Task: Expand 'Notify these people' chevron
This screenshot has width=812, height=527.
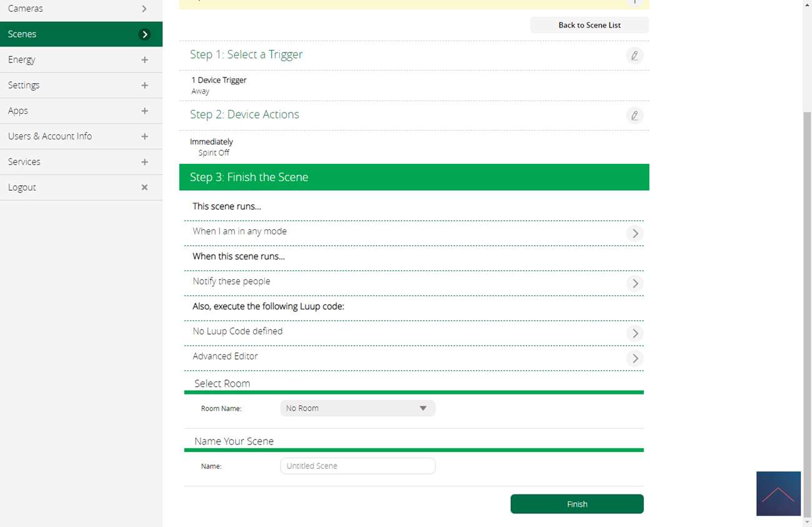Action: point(635,283)
